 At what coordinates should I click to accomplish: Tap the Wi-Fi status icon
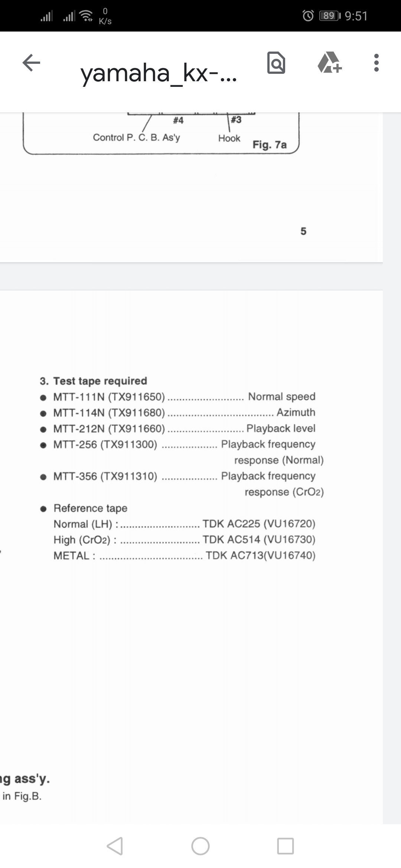[87, 16]
